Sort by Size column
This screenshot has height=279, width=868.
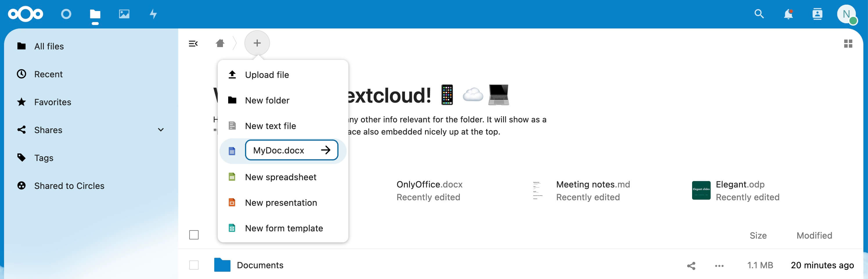click(x=758, y=235)
